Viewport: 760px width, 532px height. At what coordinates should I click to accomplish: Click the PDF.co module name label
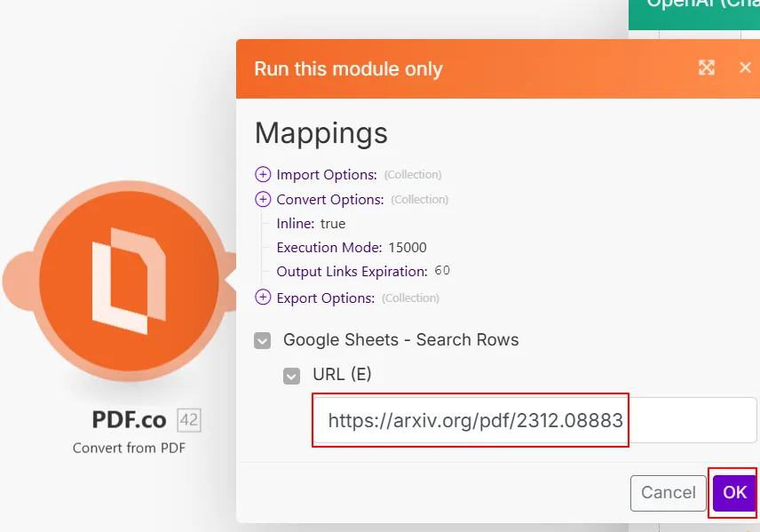click(x=129, y=420)
